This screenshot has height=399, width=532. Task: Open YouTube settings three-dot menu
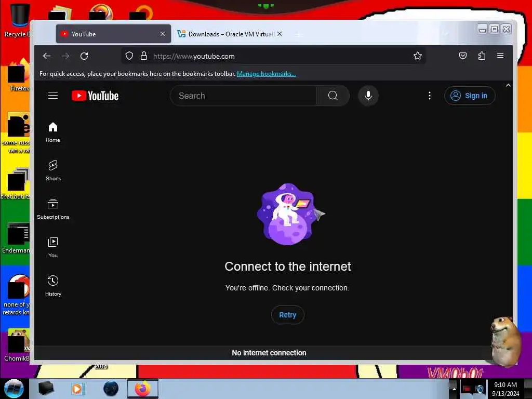coord(430,96)
